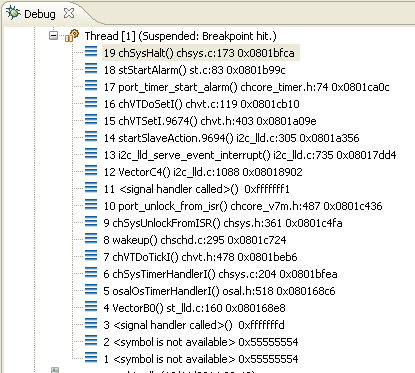415x373 pixels.
Task: Select Thread [1] Suspended: Breakpoint hit
Action: 180,36
